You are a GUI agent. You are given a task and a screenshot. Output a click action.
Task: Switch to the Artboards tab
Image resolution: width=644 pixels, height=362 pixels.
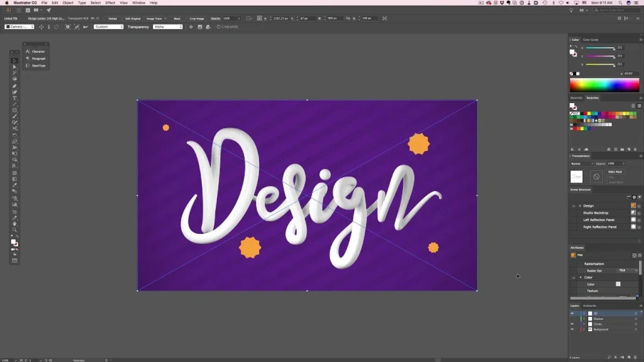(589, 305)
